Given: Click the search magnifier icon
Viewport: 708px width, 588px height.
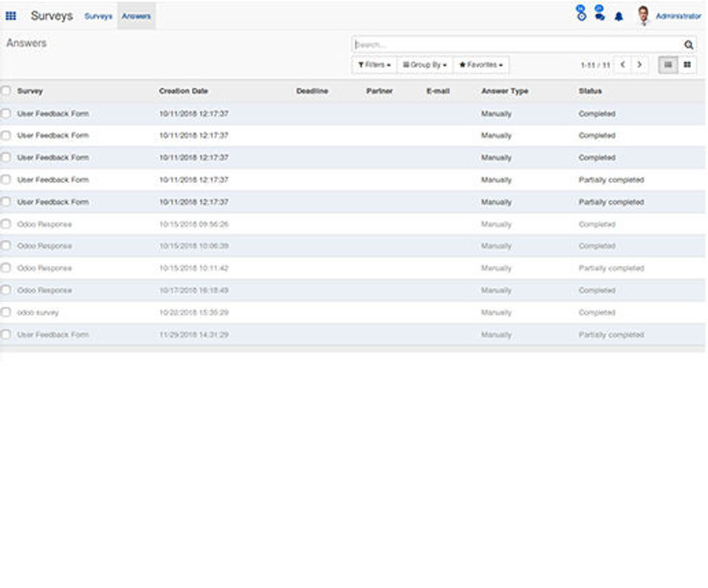Looking at the screenshot, I should point(688,45).
